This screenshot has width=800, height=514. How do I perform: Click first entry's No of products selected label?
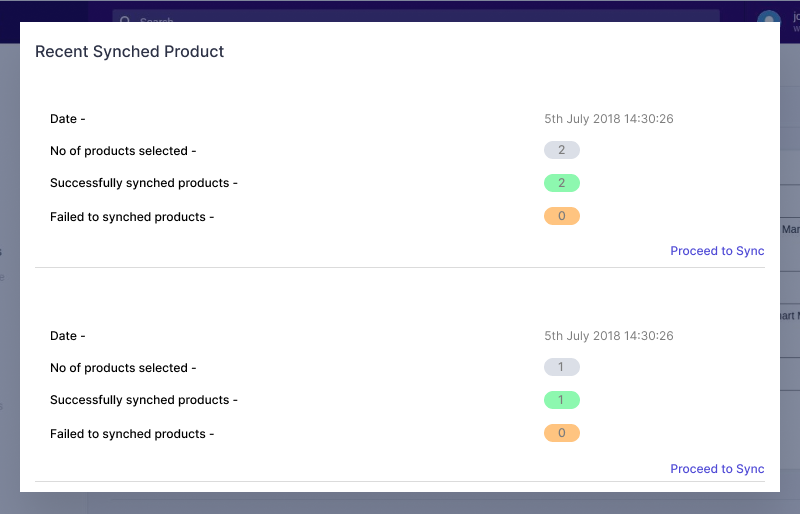coord(123,151)
